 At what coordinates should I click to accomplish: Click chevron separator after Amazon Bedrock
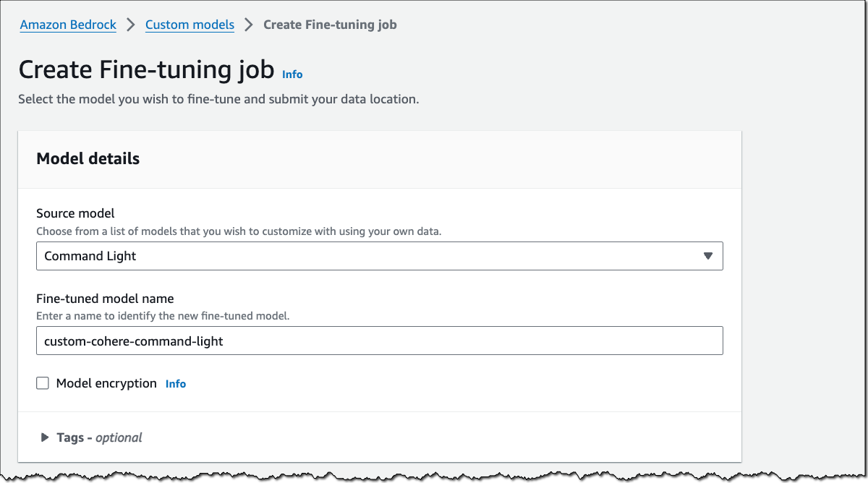(x=131, y=25)
